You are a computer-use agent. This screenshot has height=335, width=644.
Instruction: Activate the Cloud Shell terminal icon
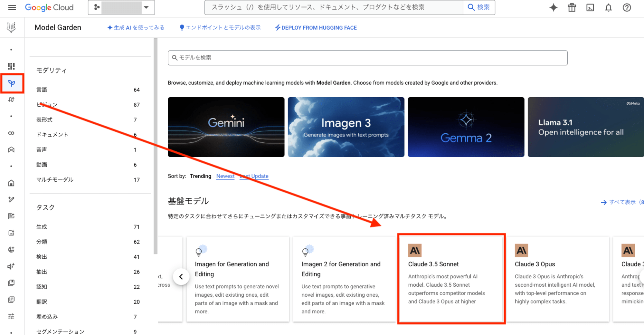pyautogui.click(x=590, y=7)
